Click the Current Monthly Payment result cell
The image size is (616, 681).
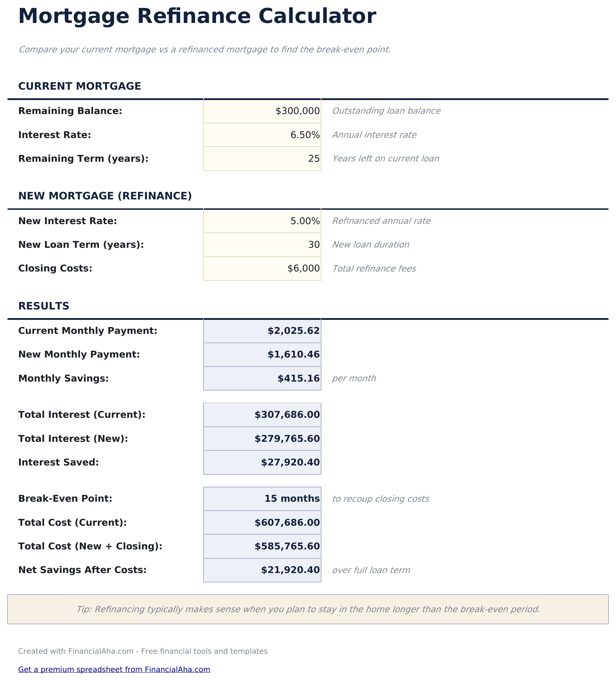pyautogui.click(x=262, y=331)
